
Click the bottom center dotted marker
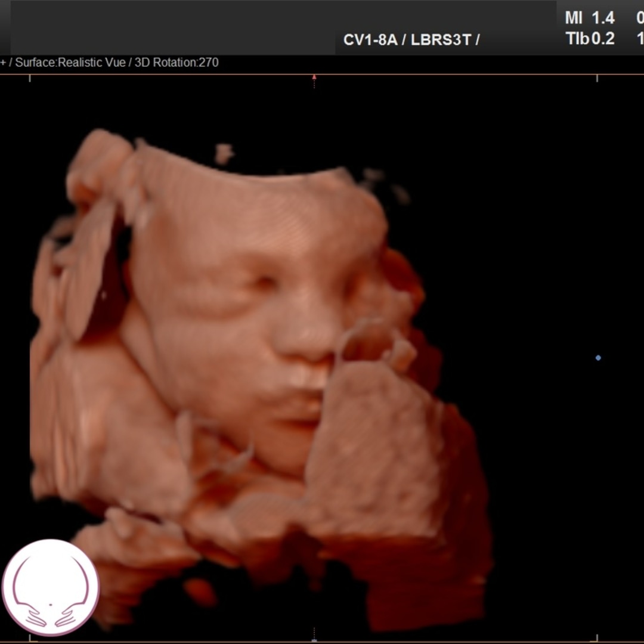(314, 637)
